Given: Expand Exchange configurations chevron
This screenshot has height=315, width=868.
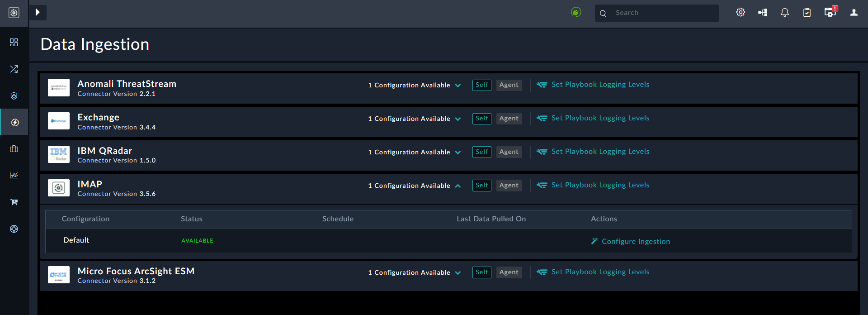Looking at the screenshot, I should [458, 119].
